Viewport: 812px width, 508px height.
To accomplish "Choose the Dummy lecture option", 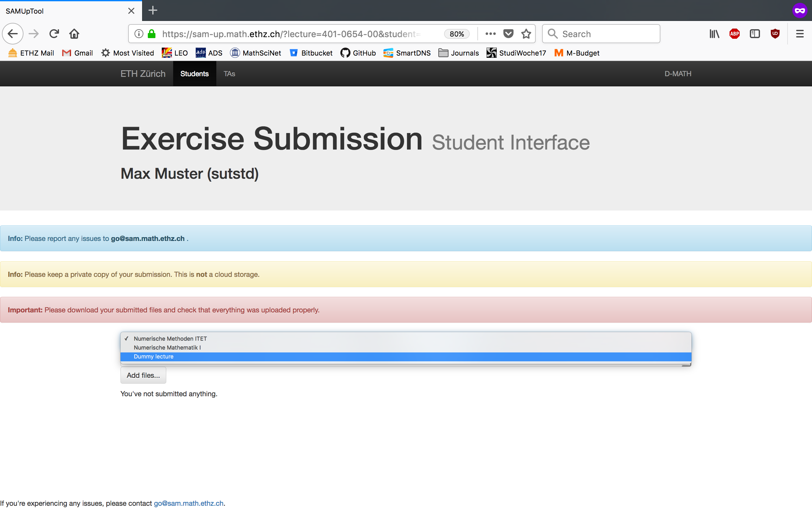I will pyautogui.click(x=406, y=357).
